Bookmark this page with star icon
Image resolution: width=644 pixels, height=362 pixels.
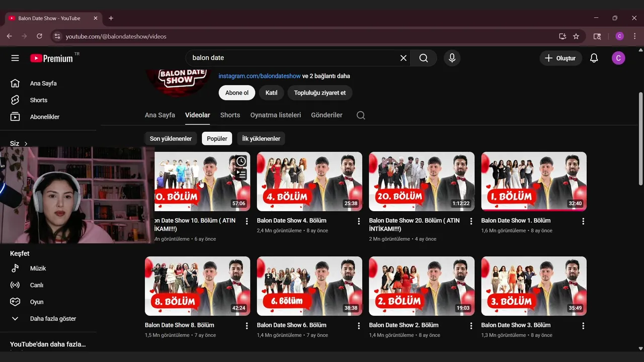pos(576,36)
